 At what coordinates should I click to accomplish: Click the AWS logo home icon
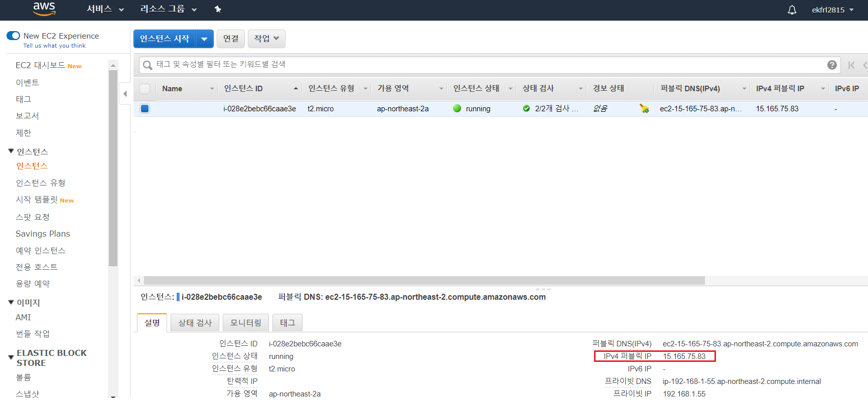click(44, 9)
